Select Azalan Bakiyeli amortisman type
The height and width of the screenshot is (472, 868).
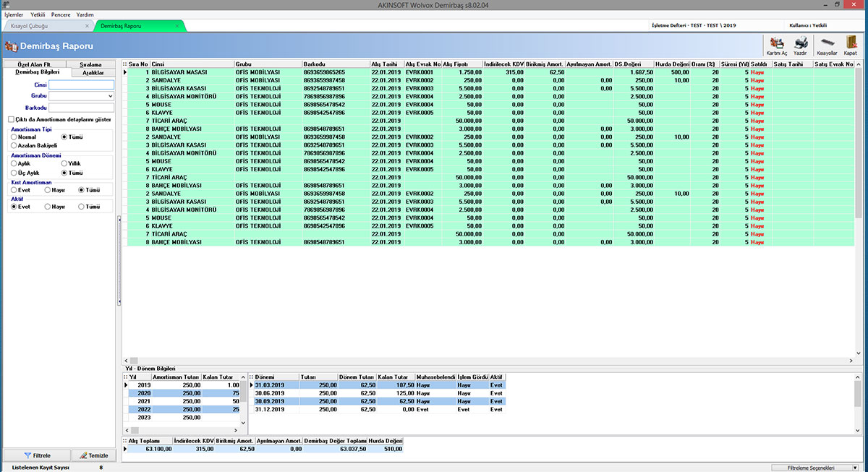[x=14, y=145]
